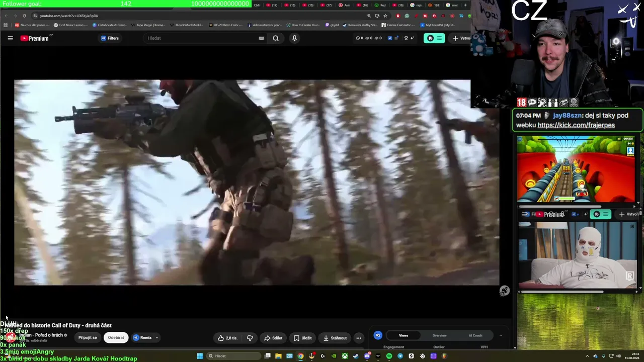Viewport: 644px width, 362px height.
Task: Open the kick.com/frajerpes chat link
Action: (576, 125)
